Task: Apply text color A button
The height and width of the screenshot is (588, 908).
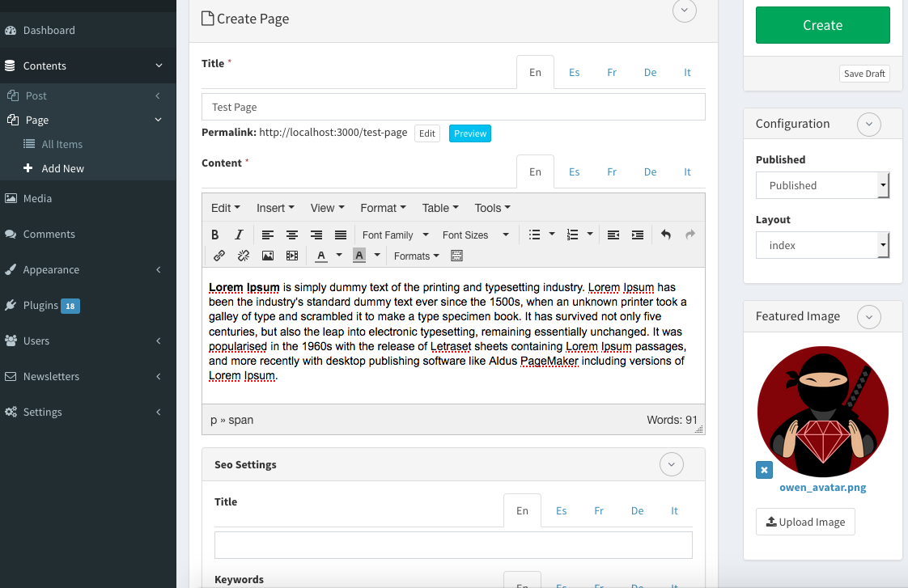Action: coord(321,256)
